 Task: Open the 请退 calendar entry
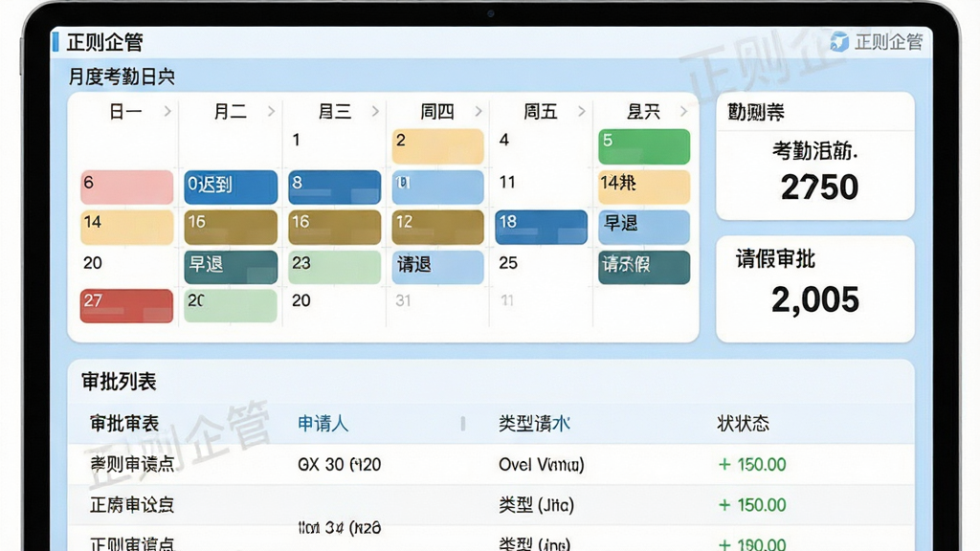pyautogui.click(x=437, y=268)
